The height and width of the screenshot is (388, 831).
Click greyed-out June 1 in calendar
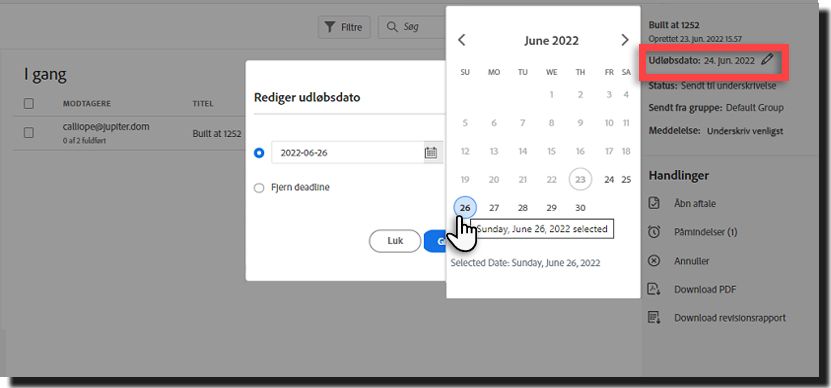click(x=552, y=94)
